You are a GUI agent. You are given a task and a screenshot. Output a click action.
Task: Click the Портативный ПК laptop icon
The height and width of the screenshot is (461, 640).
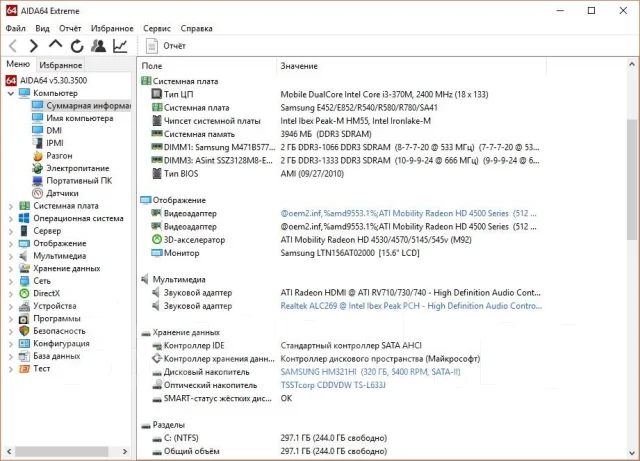[38, 180]
